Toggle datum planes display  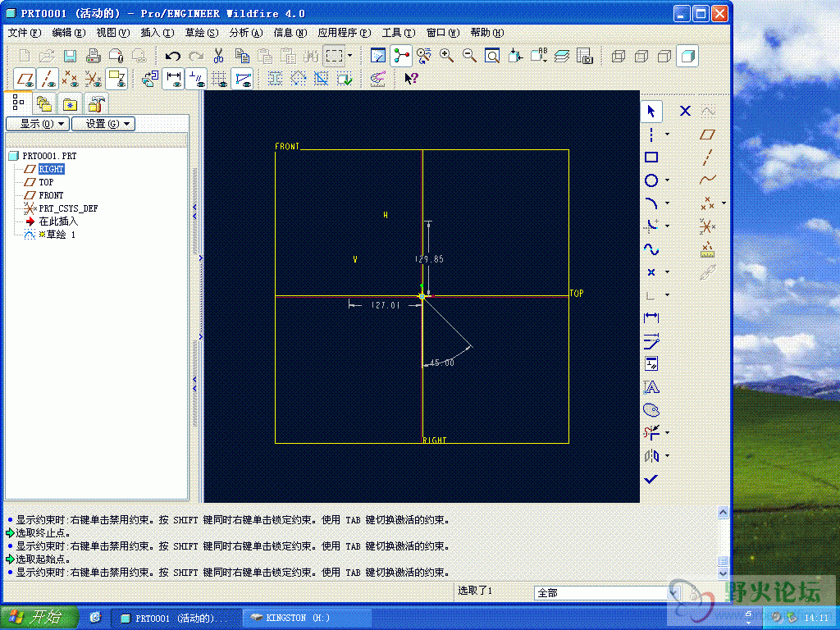coord(25,79)
